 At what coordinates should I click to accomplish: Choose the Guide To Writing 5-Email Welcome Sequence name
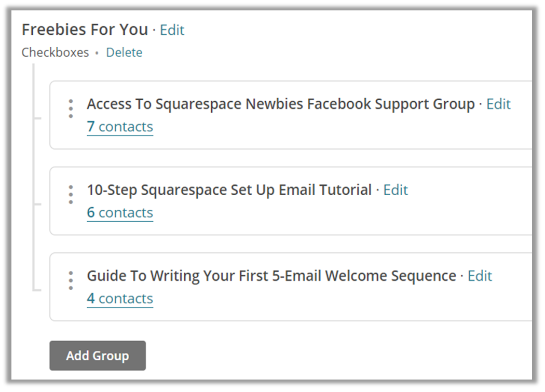tap(271, 276)
